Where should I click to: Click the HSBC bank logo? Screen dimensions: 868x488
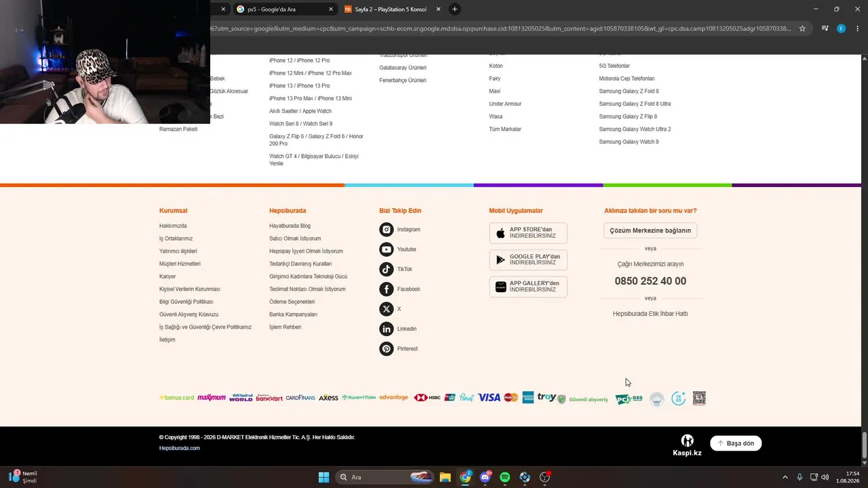point(427,398)
